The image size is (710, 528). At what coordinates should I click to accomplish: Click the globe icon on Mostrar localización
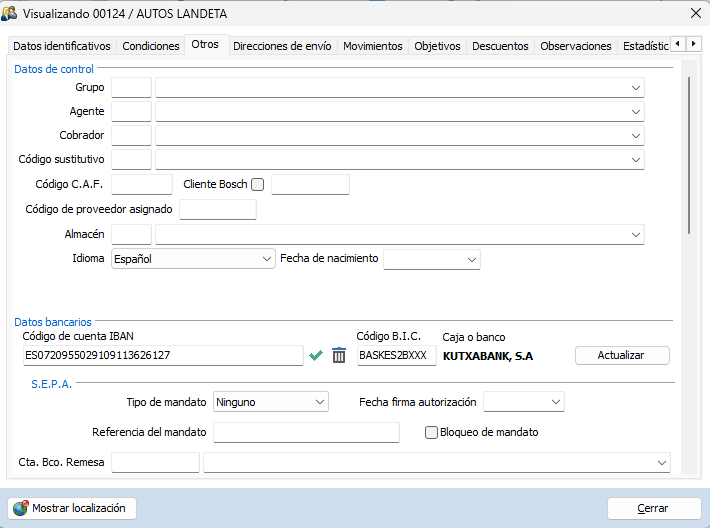pyautogui.click(x=20, y=508)
